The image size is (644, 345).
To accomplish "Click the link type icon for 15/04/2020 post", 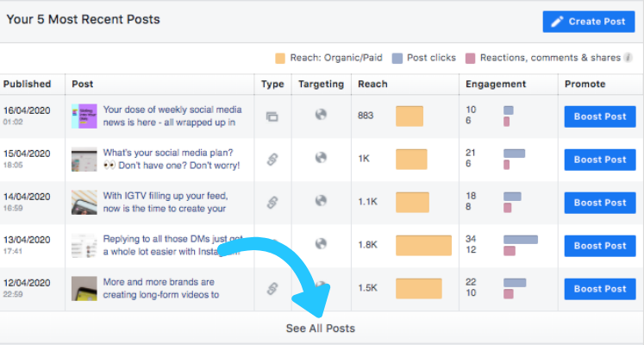I will coord(272,159).
